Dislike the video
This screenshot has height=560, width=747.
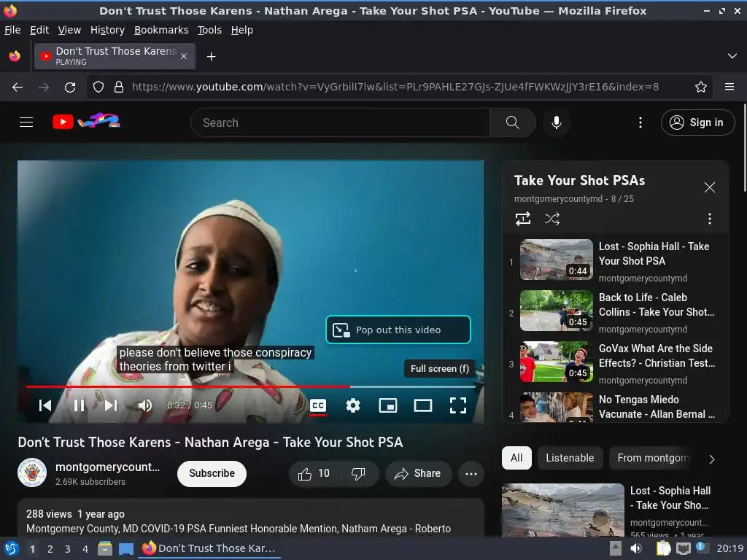(x=358, y=473)
